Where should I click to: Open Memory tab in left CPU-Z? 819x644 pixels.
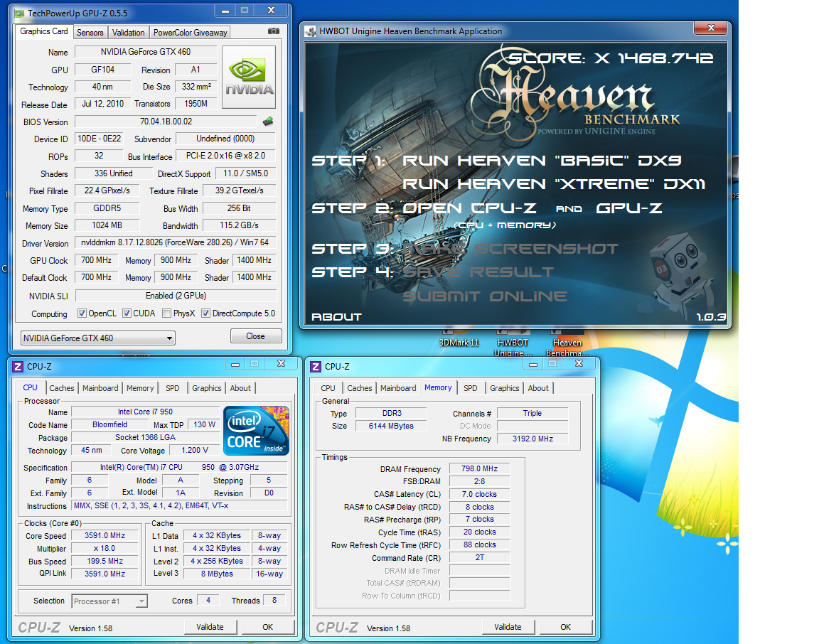coord(140,388)
